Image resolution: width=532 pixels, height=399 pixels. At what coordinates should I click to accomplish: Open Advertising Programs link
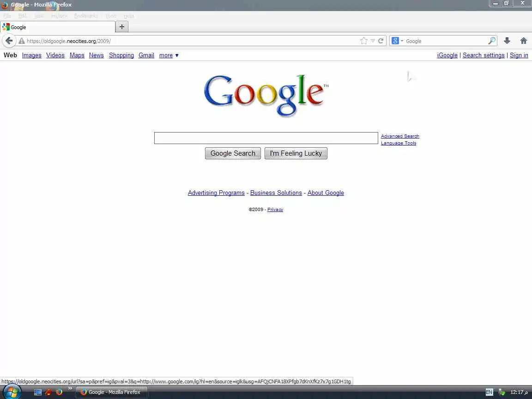pos(216,193)
